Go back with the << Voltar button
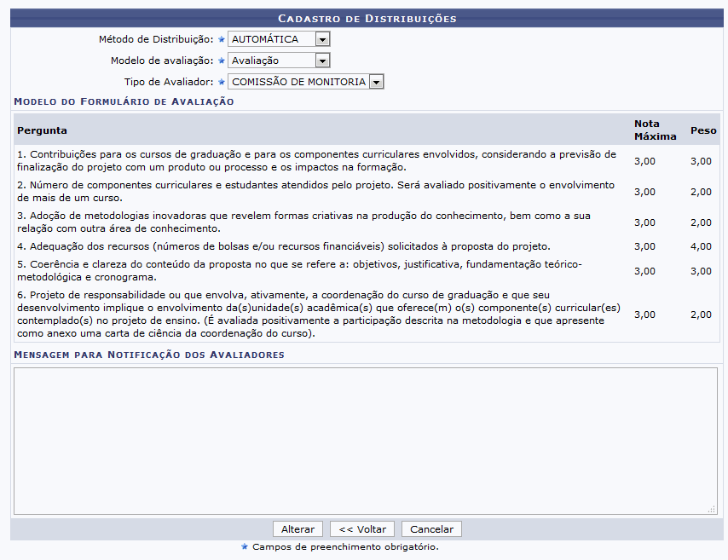Image resolution: width=728 pixels, height=560 pixels. point(362,528)
